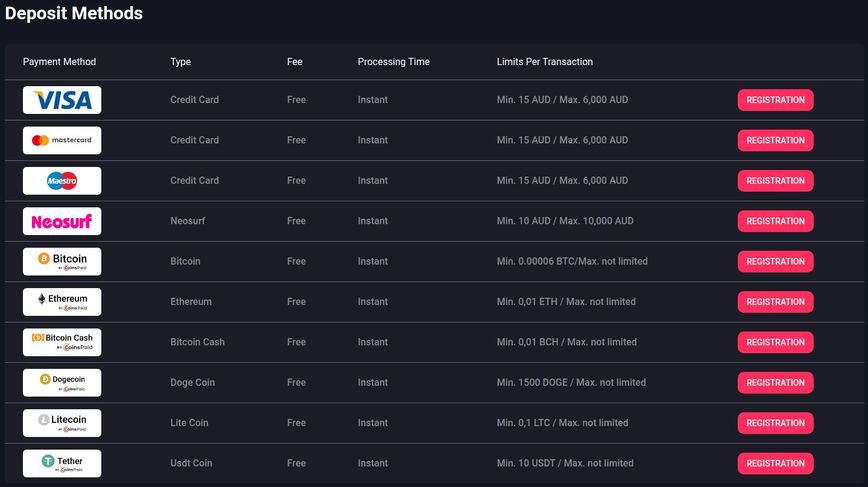Viewport: 868px width, 487px height.
Task: Start Registration from the Ethereum row
Action: (775, 302)
